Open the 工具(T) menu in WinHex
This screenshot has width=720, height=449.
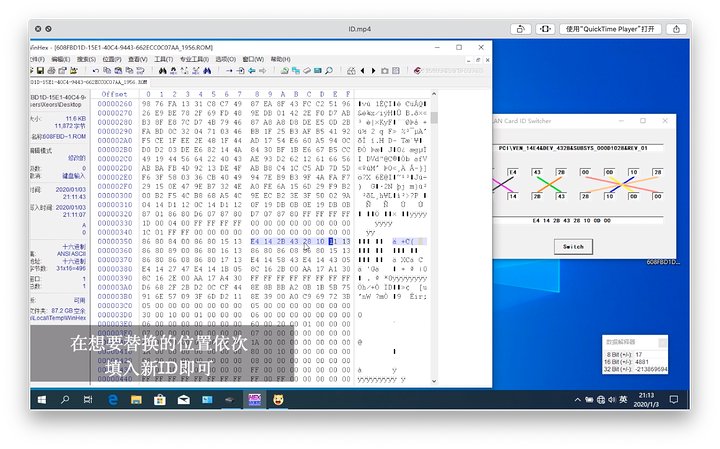[164, 59]
